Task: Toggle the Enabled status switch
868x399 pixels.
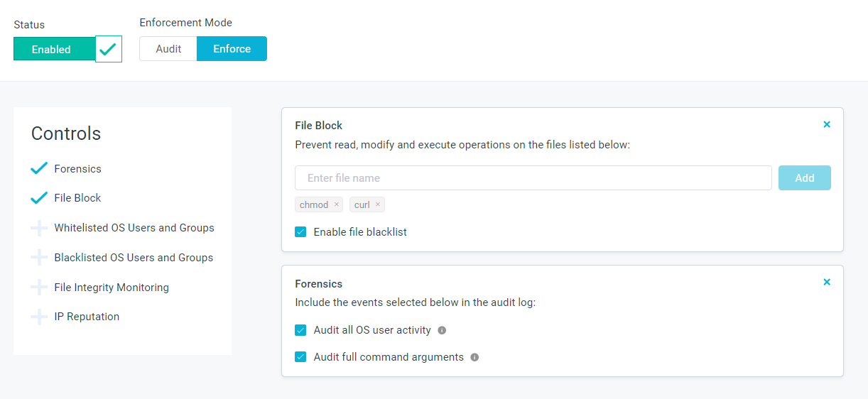Action: click(67, 49)
